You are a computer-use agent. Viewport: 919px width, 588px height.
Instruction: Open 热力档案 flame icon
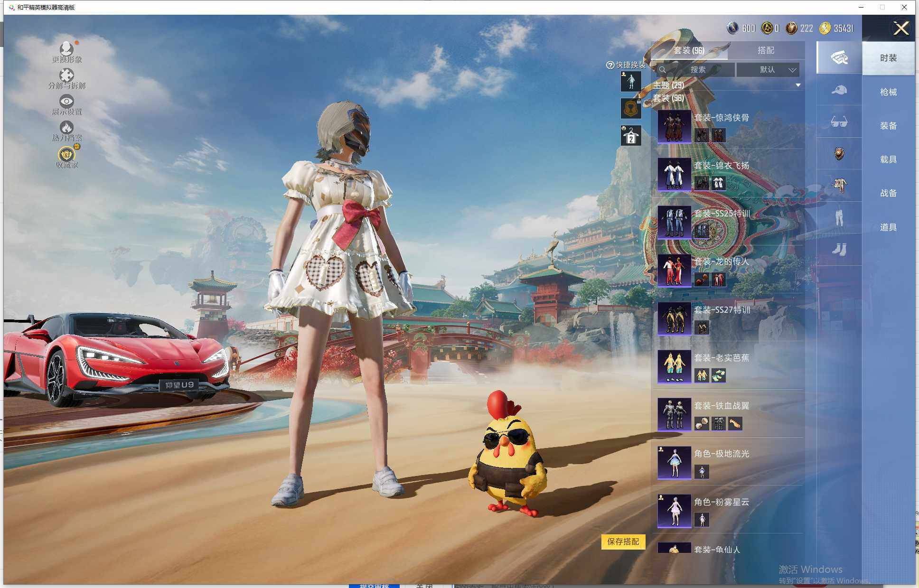click(x=66, y=128)
